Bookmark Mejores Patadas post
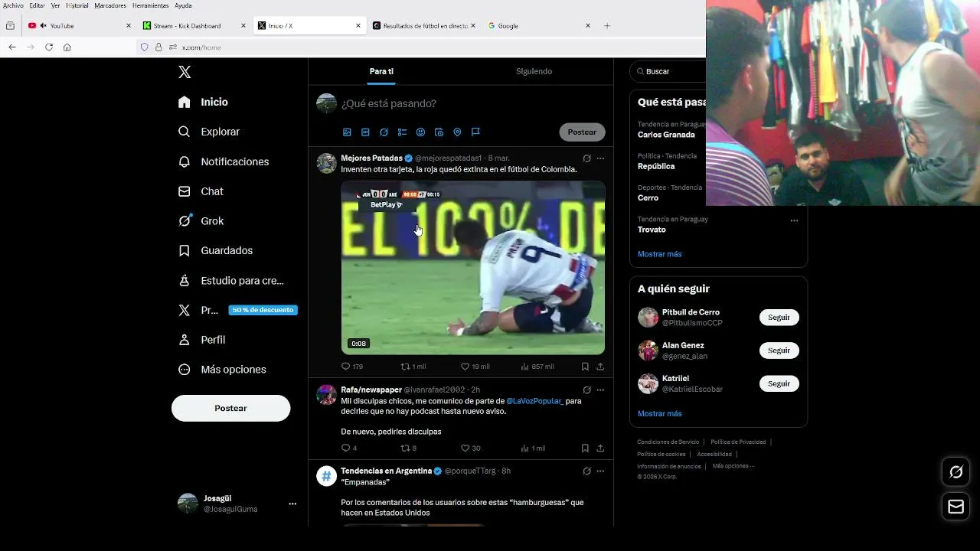 [x=585, y=367]
